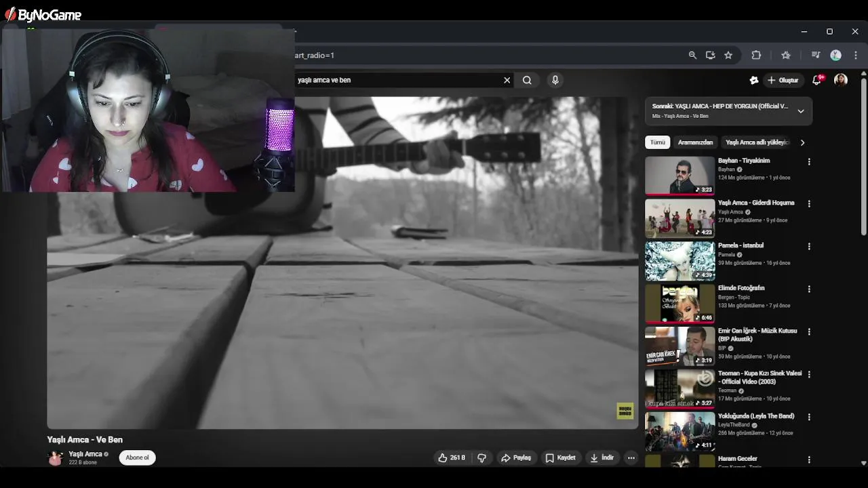Open the Bayhan - Tiryakinim thumbnail
Screen dimensions: 868x488
point(679,176)
